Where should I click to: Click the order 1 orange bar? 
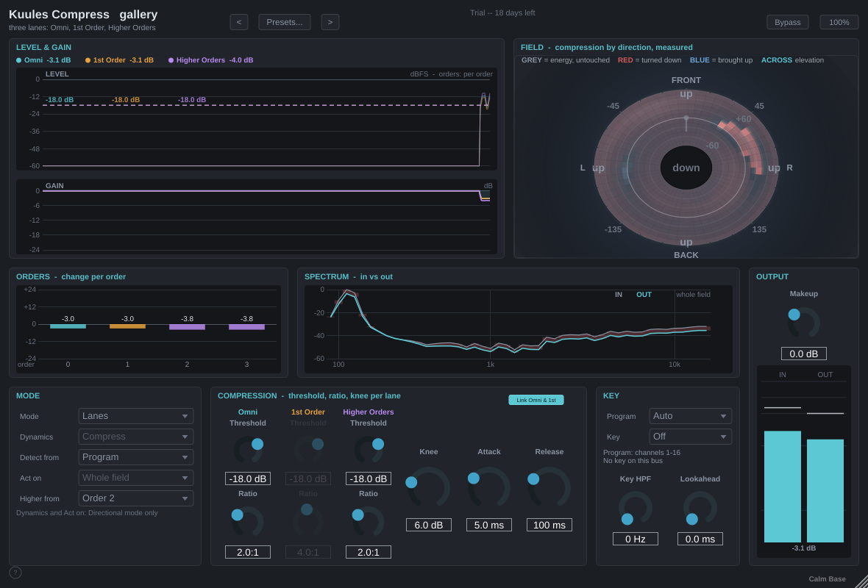(x=127, y=326)
